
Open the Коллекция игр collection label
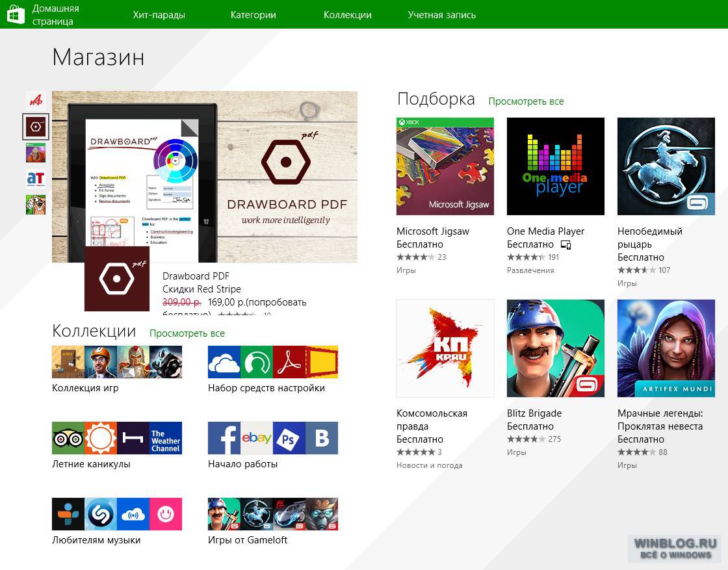(85, 388)
